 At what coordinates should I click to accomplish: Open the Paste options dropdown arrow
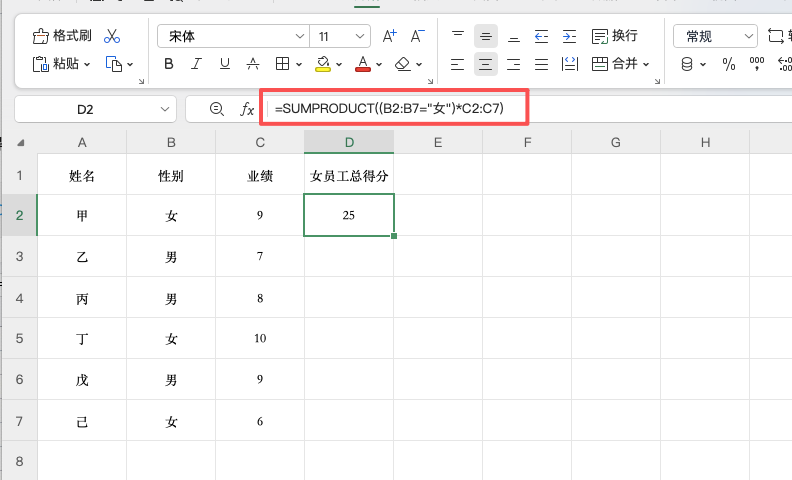click(x=87, y=64)
